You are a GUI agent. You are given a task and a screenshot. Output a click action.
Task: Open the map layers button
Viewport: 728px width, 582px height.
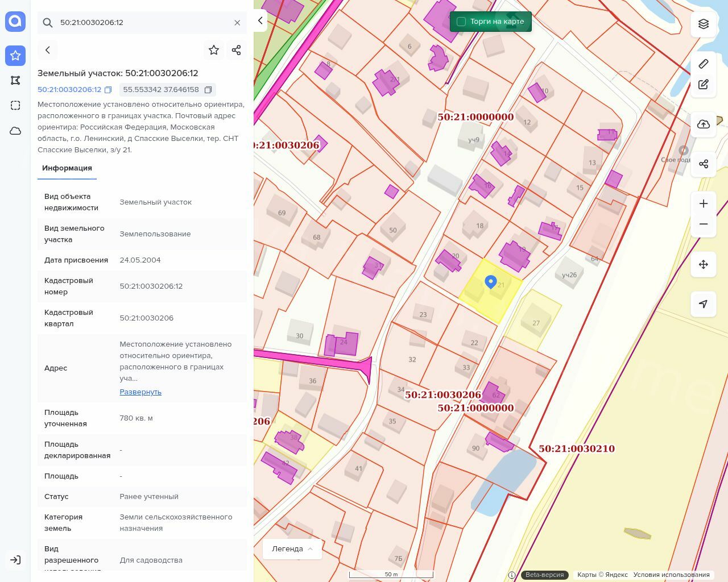pyautogui.click(x=704, y=24)
